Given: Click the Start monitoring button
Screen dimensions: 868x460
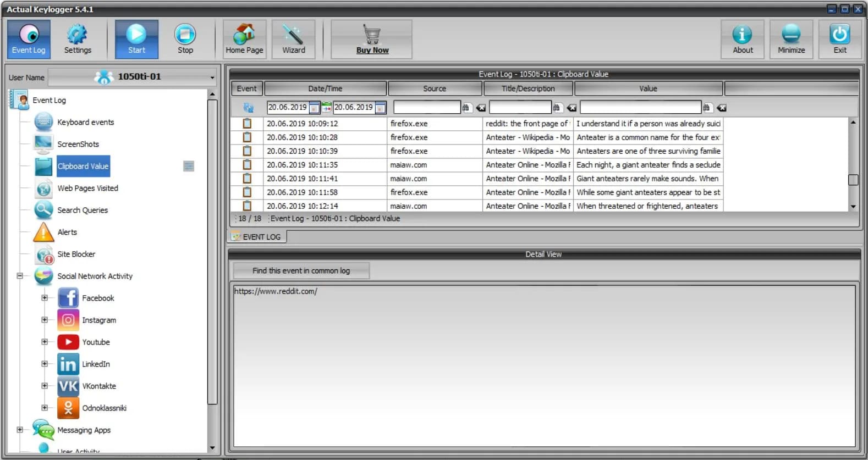Looking at the screenshot, I should [136, 40].
